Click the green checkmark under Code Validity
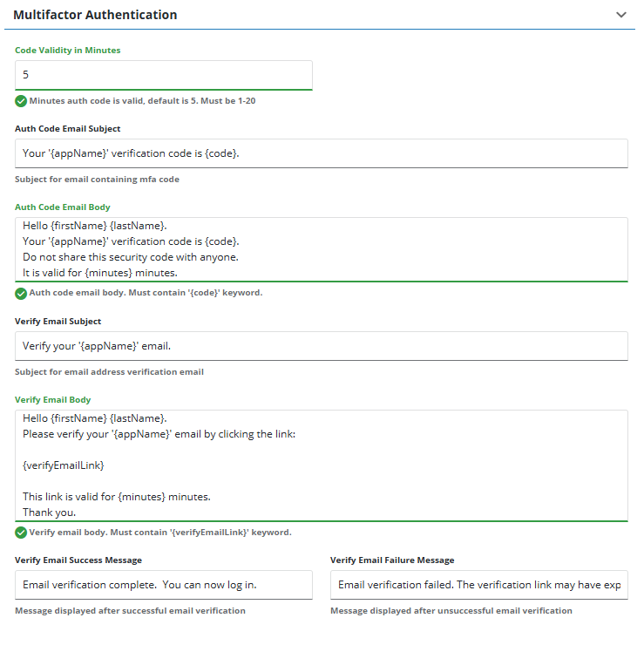The height and width of the screenshot is (645, 644). 21,101
